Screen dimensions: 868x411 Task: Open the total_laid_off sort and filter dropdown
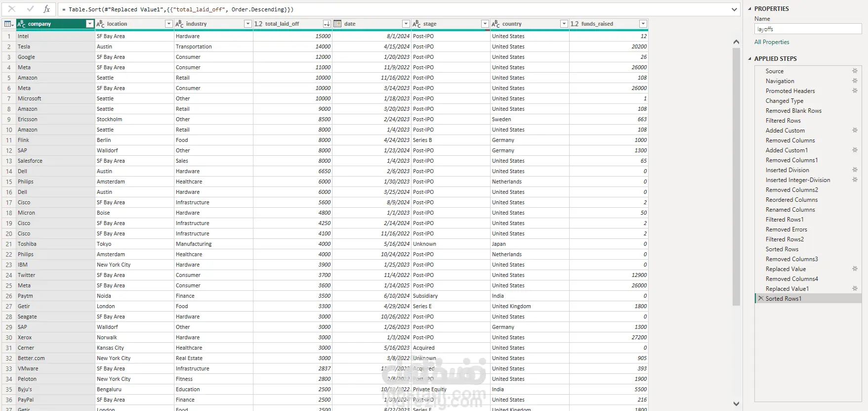[327, 24]
